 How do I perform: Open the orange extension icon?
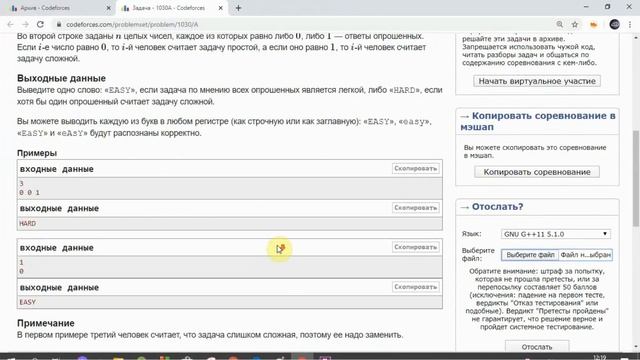coord(593,24)
